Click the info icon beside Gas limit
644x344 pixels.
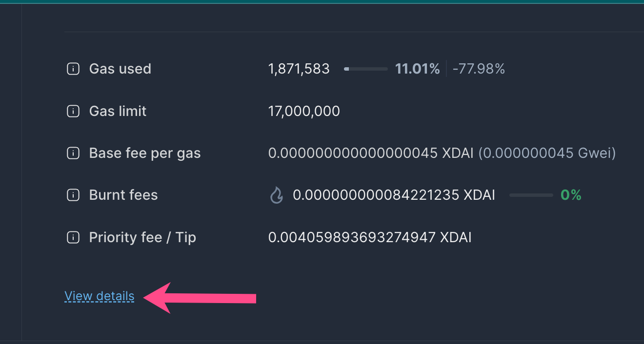(72, 111)
